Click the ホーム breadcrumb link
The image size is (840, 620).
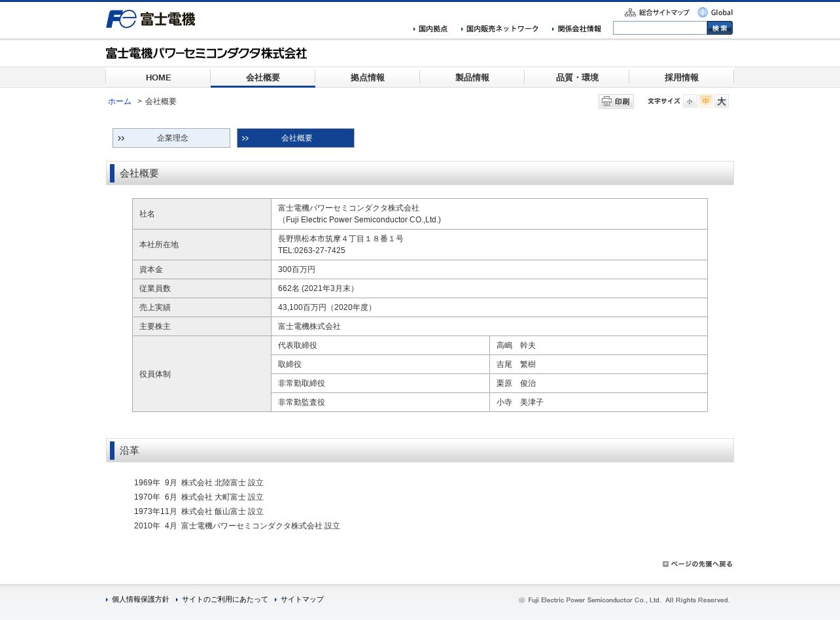point(120,101)
